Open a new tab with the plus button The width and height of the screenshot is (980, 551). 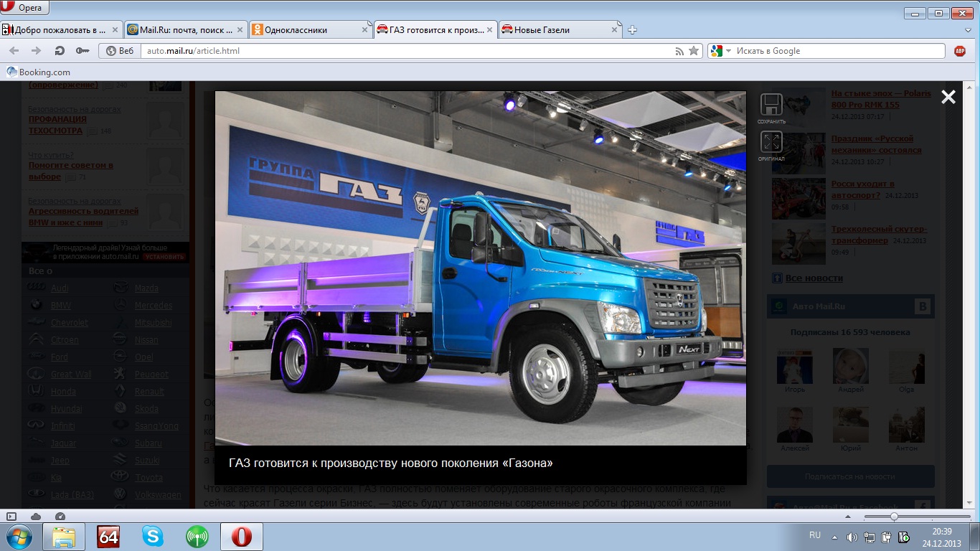pyautogui.click(x=632, y=30)
